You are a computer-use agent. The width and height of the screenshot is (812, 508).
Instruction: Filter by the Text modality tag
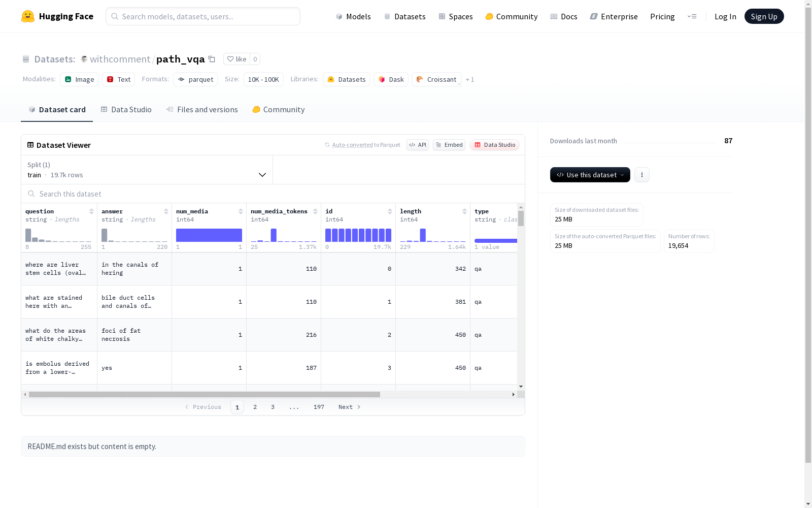119,79
